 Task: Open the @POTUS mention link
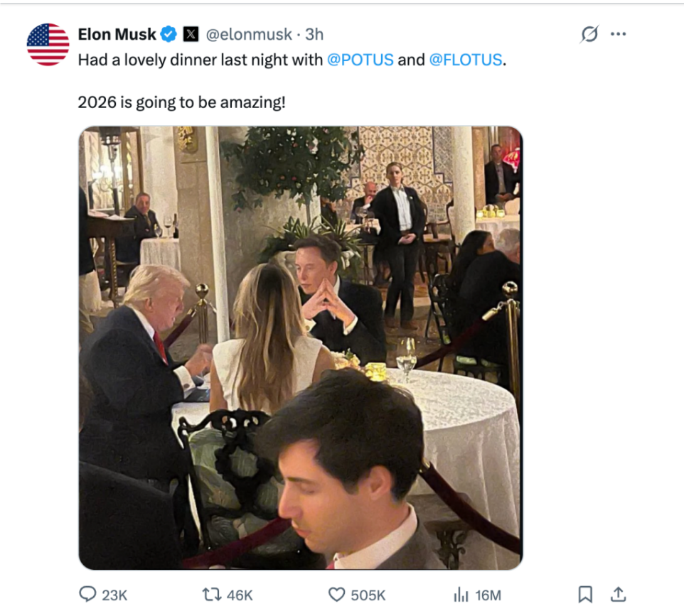point(360,60)
